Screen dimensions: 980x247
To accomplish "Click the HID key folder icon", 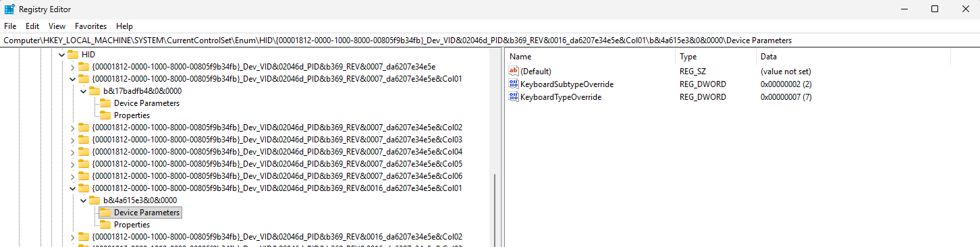I will click(73, 54).
